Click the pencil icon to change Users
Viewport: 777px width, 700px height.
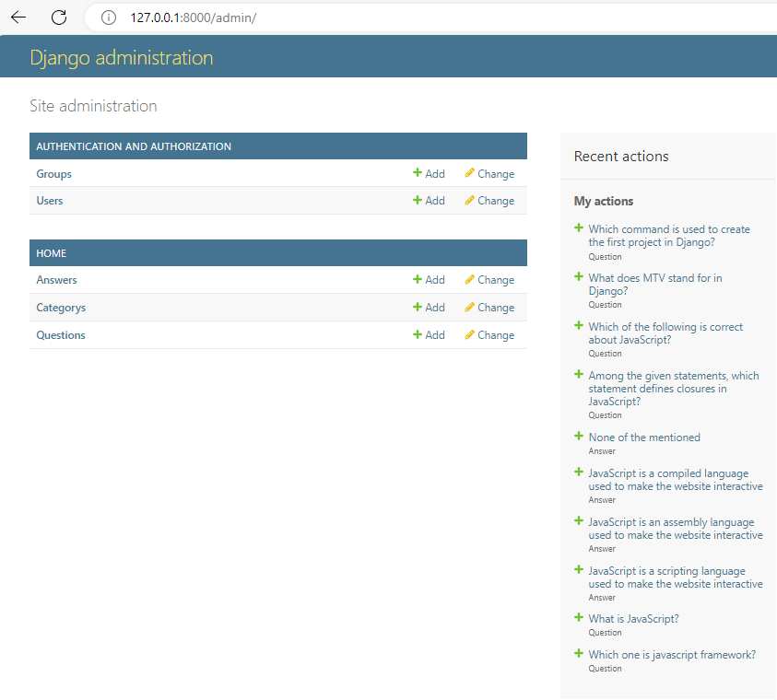470,200
